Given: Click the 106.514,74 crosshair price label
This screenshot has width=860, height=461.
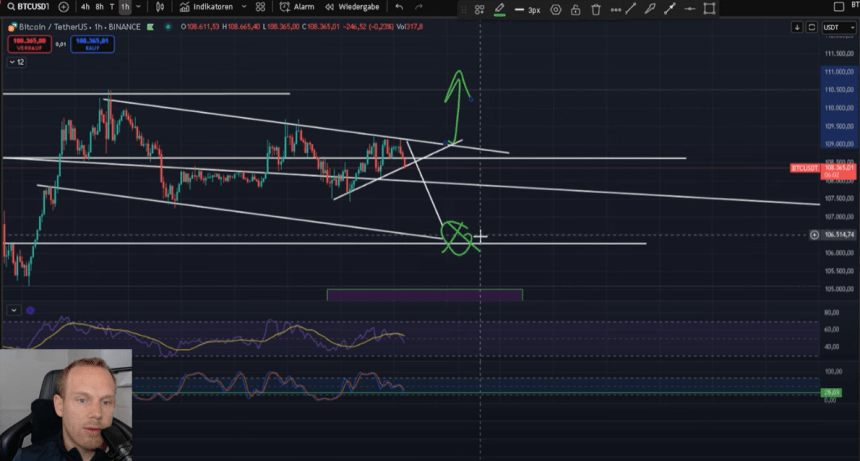Looking at the screenshot, I should click(839, 235).
